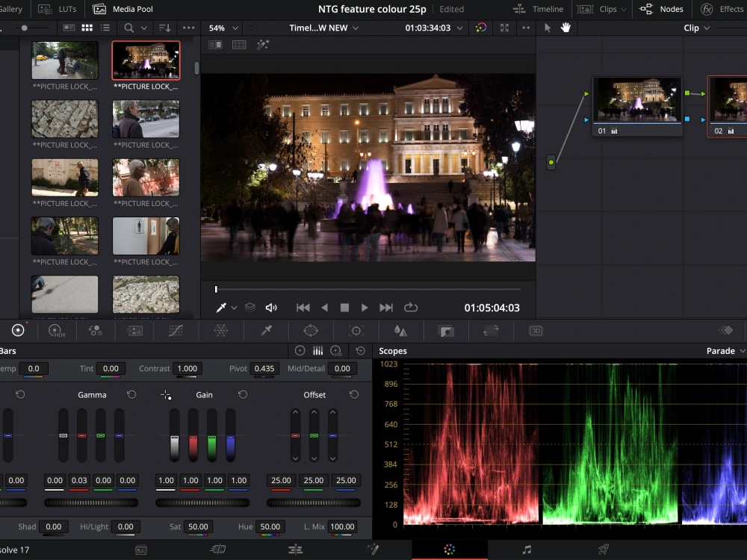Enable the loop playback button
The width and height of the screenshot is (747, 560).
(410, 307)
